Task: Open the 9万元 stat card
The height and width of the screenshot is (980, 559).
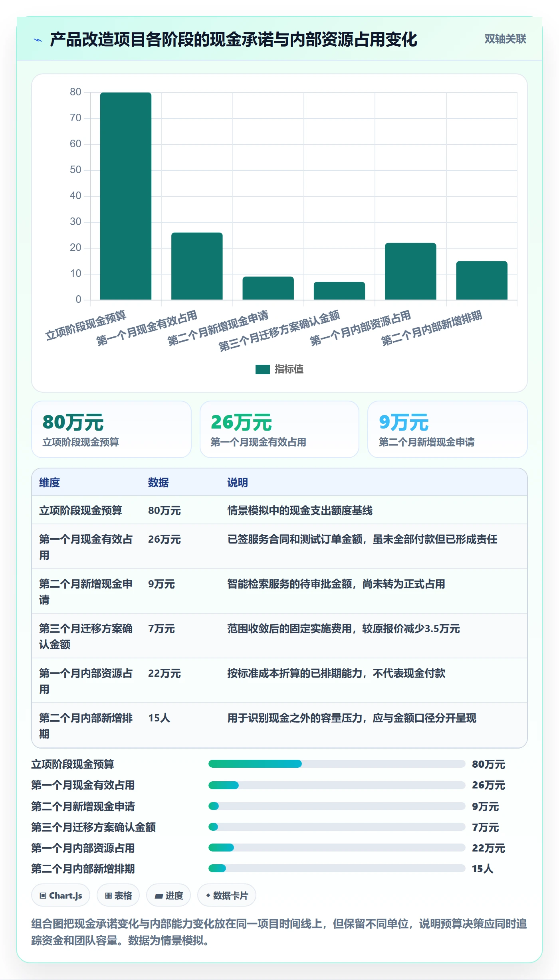Action: 448,429
